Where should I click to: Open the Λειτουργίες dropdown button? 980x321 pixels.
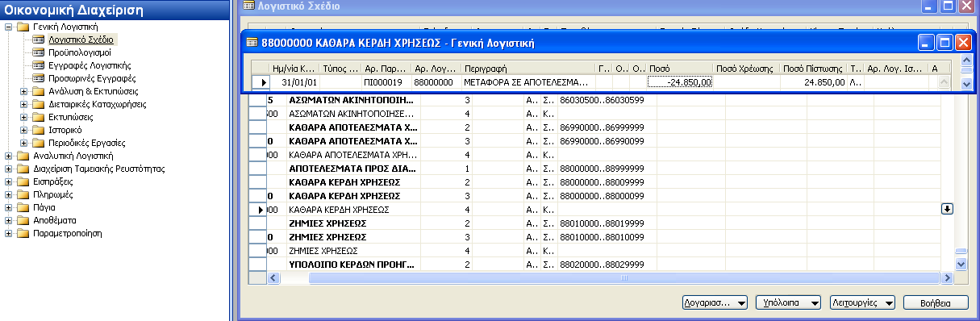click(x=863, y=303)
